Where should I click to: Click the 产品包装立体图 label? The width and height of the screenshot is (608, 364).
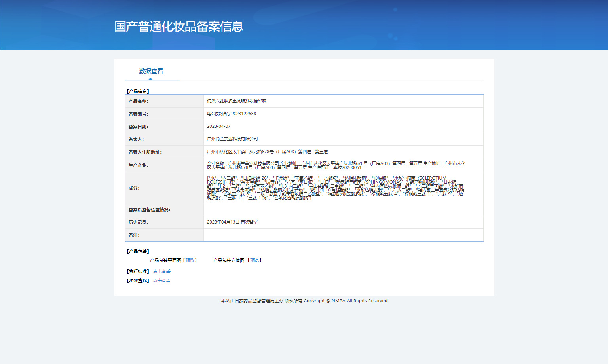229,260
